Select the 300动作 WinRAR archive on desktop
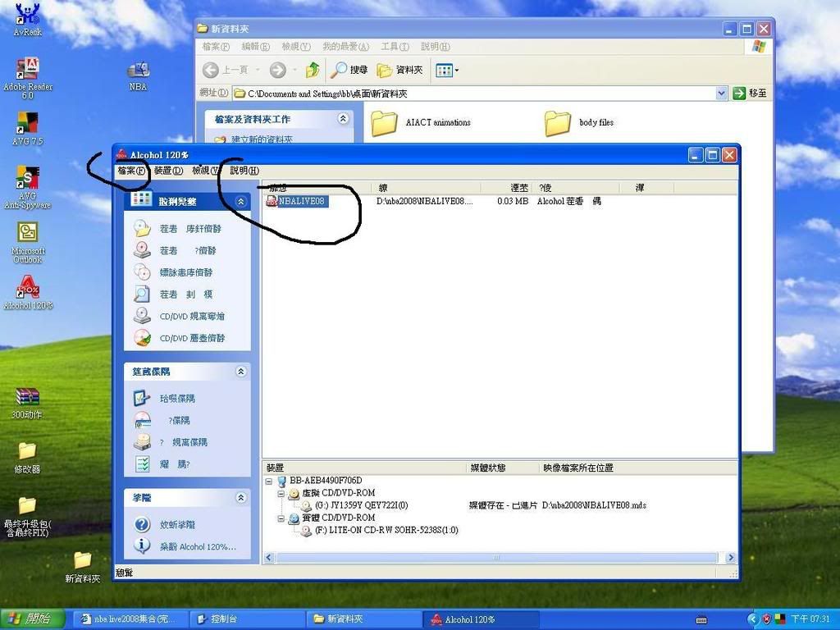The image size is (840, 630). click(x=27, y=403)
